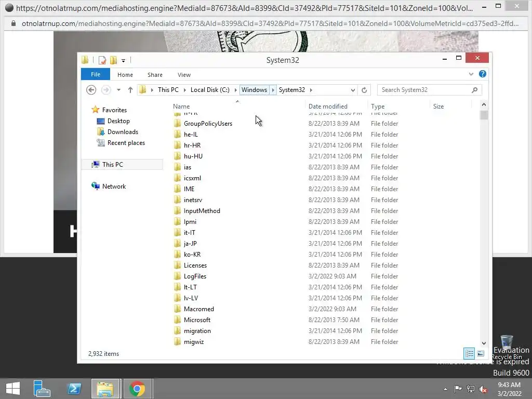532x399 pixels.
Task: Click the network tray icon
Action: coord(471,389)
